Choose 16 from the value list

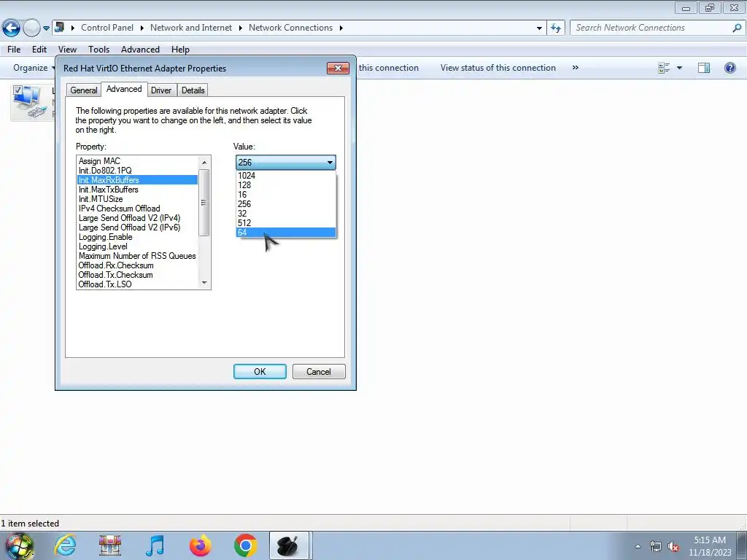(x=286, y=194)
